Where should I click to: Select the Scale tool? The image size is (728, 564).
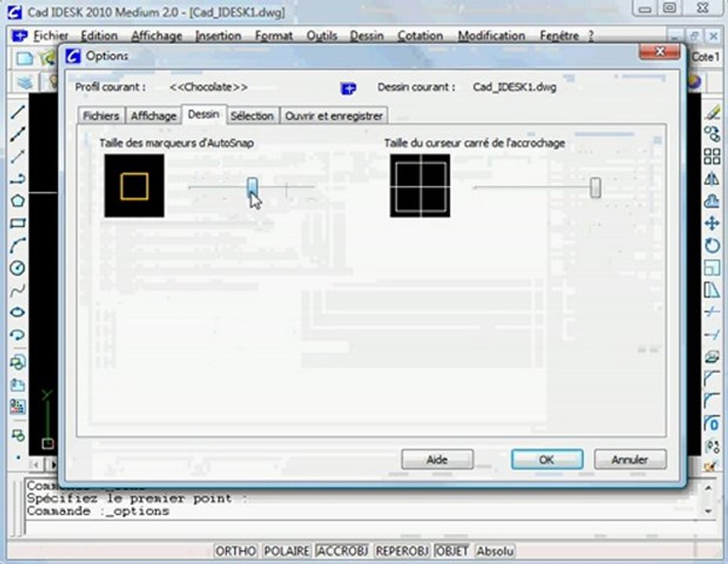tap(712, 268)
